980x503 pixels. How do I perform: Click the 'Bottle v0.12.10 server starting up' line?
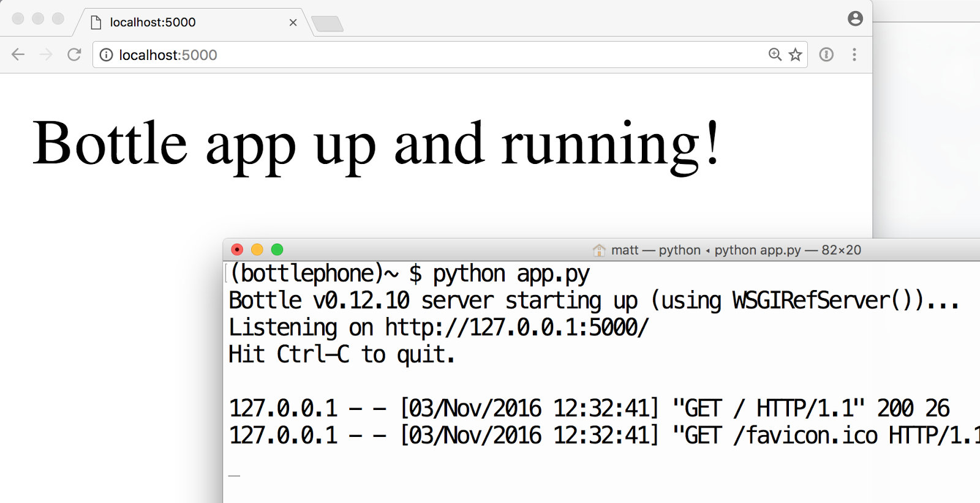(x=594, y=300)
